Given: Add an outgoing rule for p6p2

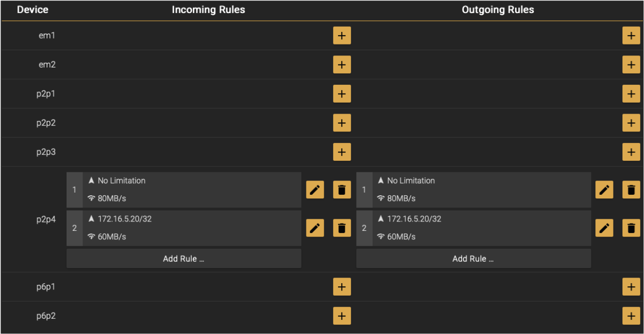Looking at the screenshot, I should 631,316.
